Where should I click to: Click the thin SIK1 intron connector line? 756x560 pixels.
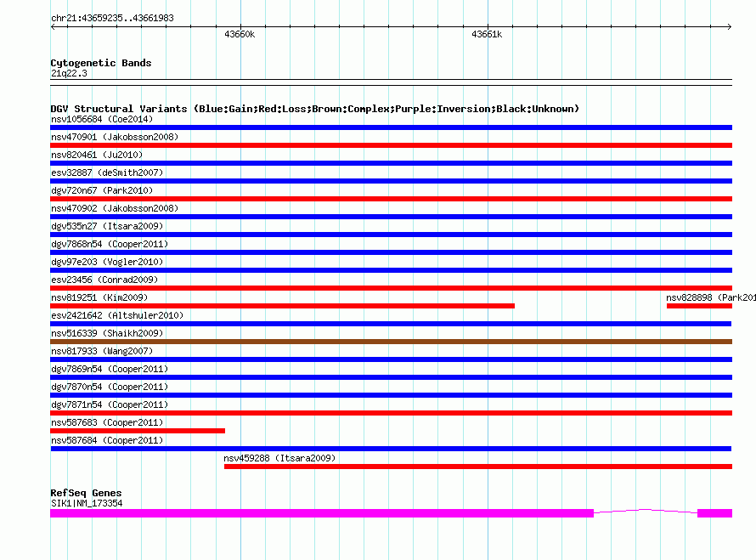[x=646, y=511]
